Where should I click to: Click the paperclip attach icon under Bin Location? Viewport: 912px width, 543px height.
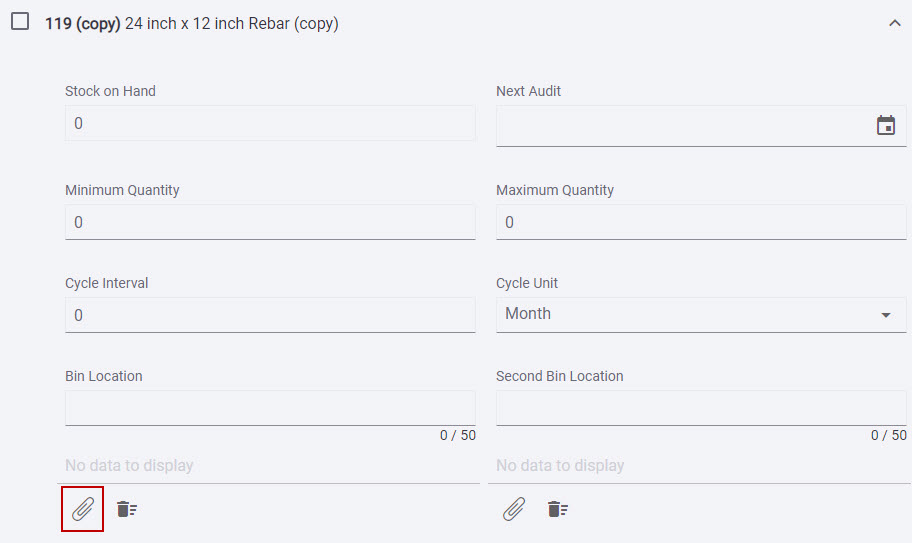tap(83, 509)
